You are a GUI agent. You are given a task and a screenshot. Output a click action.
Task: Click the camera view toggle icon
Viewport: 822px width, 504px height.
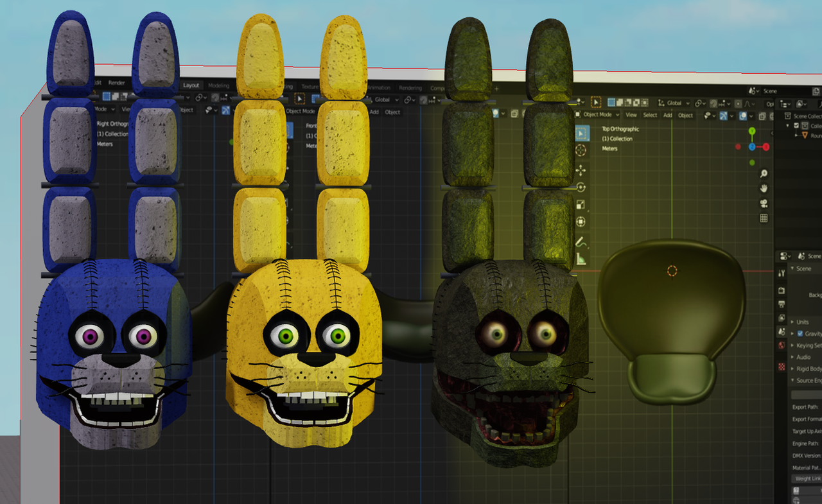click(x=764, y=204)
